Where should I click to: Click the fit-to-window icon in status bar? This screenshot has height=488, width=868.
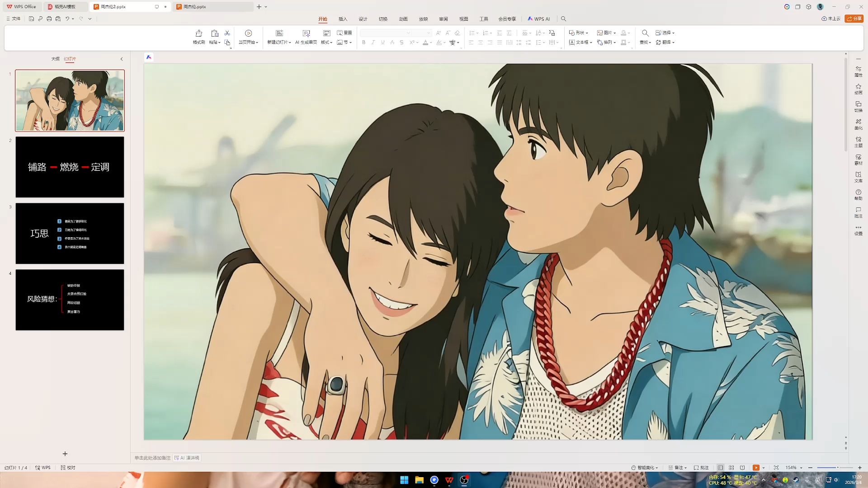click(x=776, y=468)
